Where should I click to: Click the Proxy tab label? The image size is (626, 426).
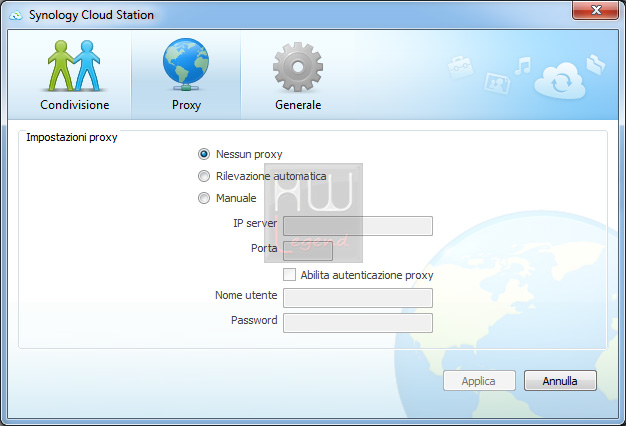click(186, 105)
